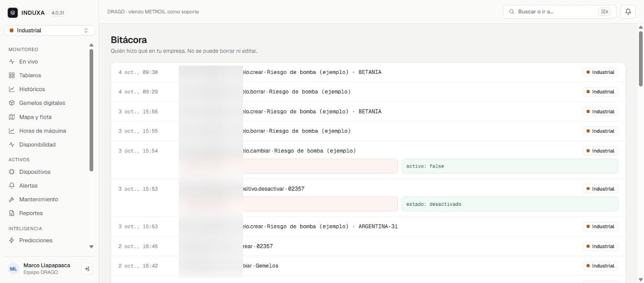Click the version badge 4.0.31
Screen dimensions: 644x283
(58, 13)
